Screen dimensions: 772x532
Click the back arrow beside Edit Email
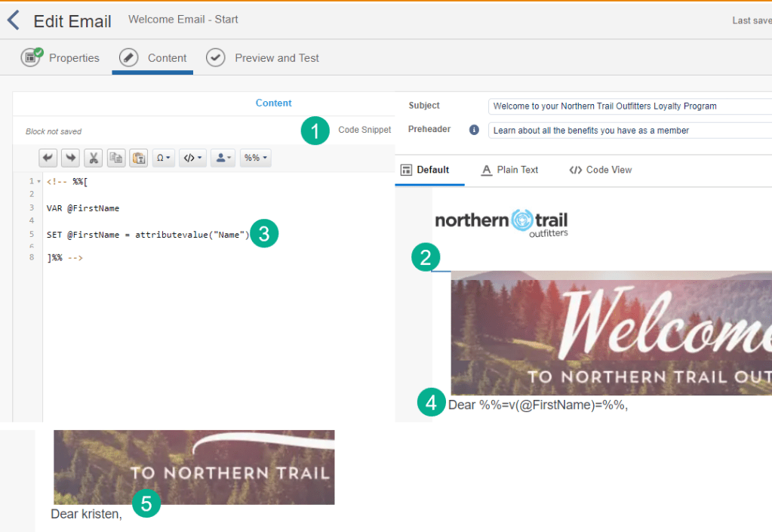(14, 20)
